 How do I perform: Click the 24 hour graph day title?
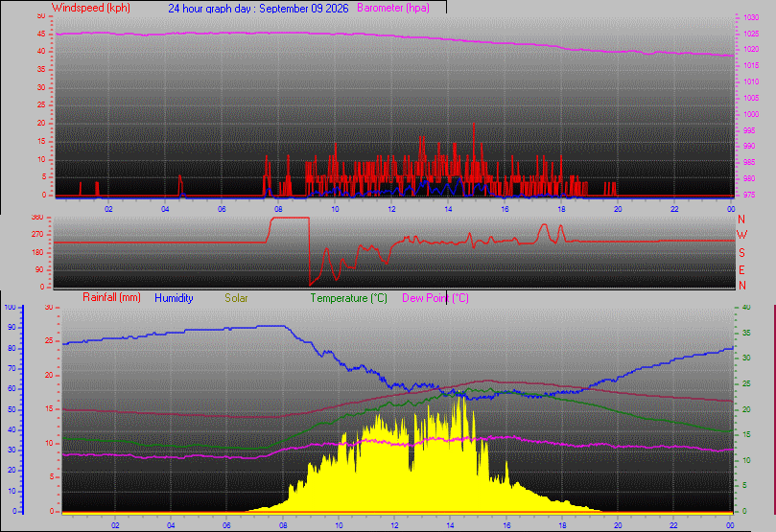(258, 9)
